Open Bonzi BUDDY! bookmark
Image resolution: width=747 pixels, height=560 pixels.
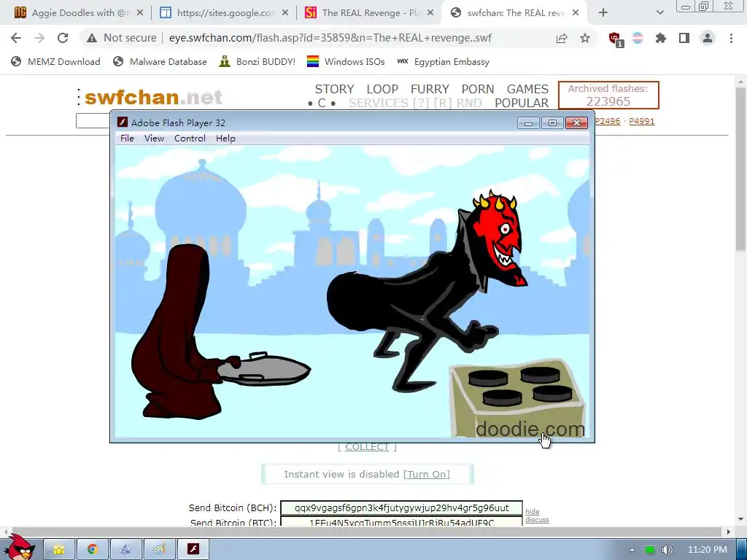[258, 61]
